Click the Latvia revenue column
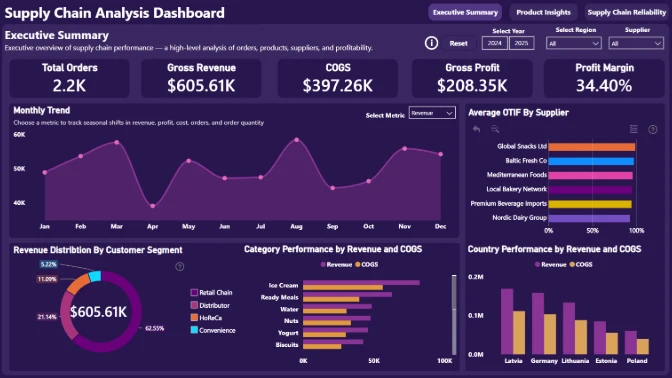This screenshot has width=672, height=378. click(x=507, y=321)
